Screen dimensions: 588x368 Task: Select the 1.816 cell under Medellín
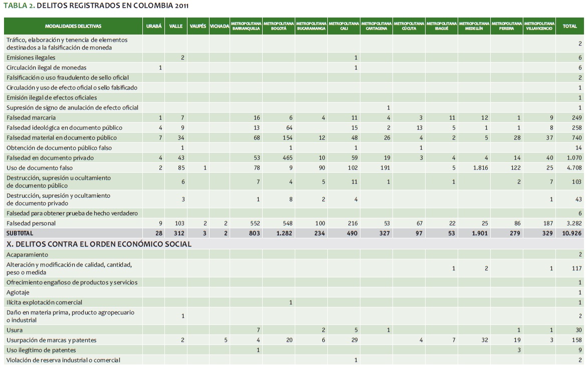(x=477, y=168)
